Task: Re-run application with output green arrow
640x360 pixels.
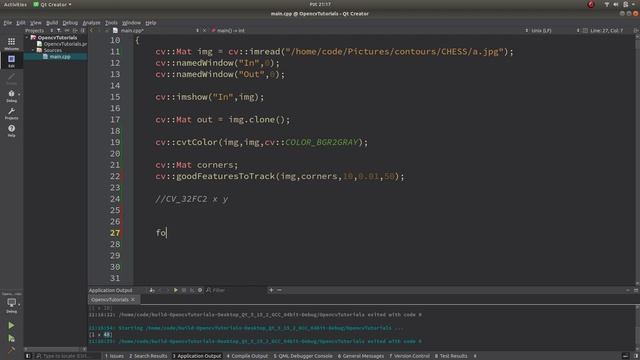Action: 176,290
